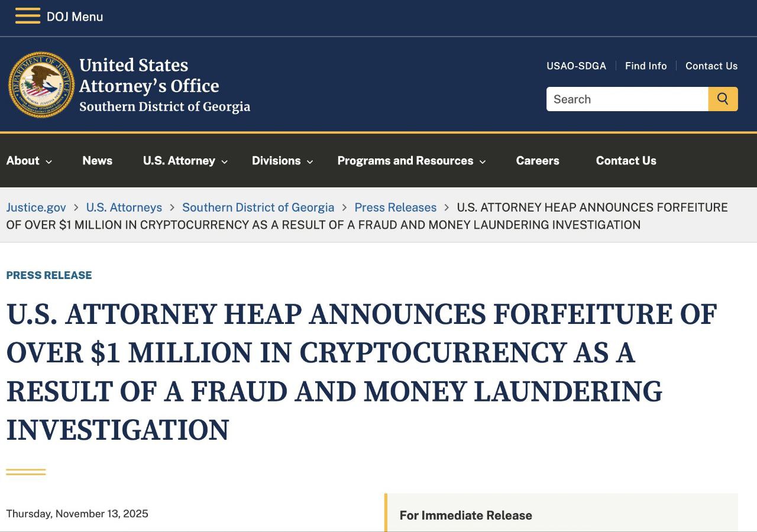757x532 pixels.
Task: Open the USAO-SDGA header link
Action: pos(576,66)
